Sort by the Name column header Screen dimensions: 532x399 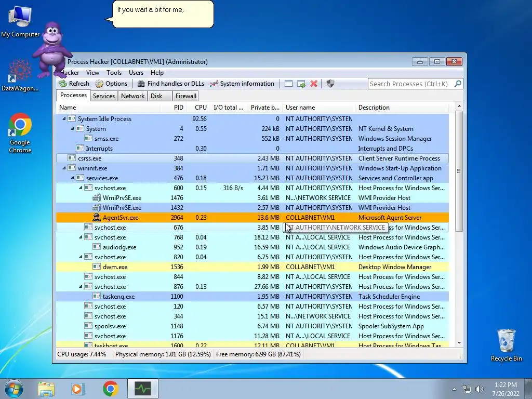(x=108, y=108)
